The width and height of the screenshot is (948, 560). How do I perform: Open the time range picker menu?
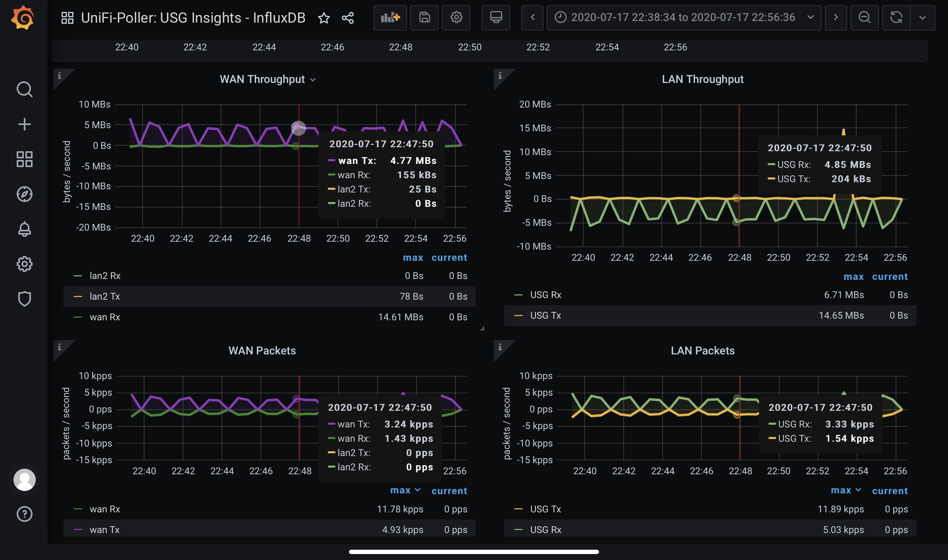pos(683,18)
